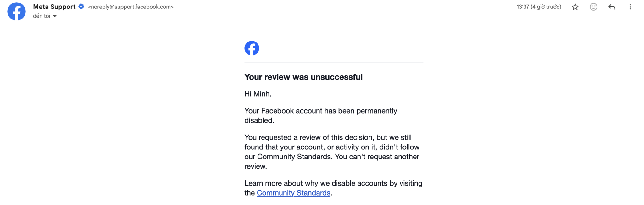
Task: Reply to the message using the arrow icon
Action: 612,7
